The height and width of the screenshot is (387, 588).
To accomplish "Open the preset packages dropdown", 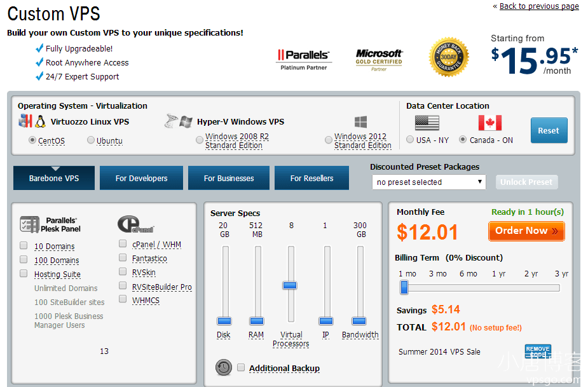I will tap(428, 182).
